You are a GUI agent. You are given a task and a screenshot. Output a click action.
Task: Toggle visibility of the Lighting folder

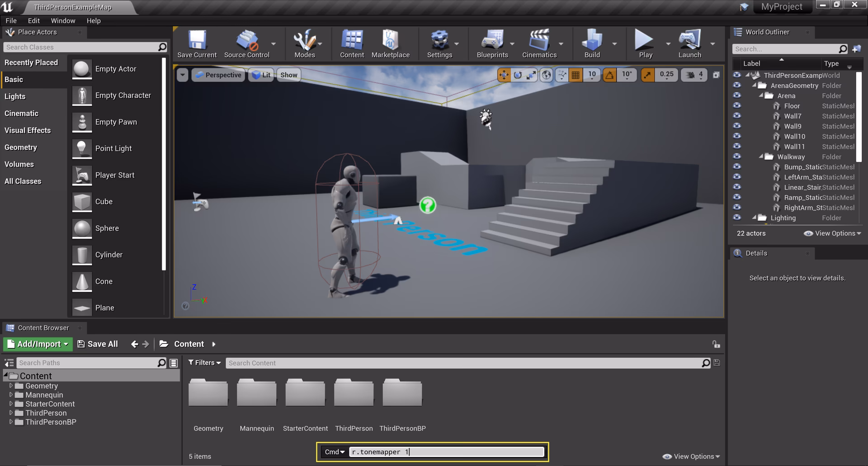737,218
